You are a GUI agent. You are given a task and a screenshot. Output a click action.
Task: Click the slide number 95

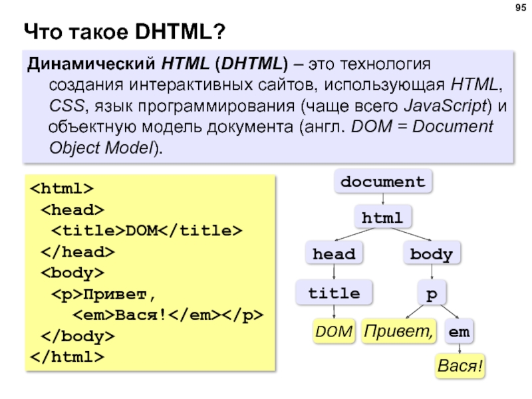click(521, 7)
